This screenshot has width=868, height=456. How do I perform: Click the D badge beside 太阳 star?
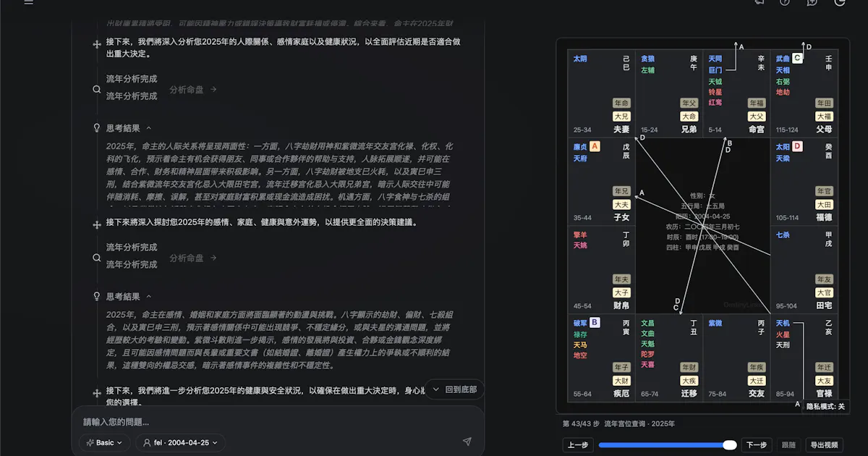(797, 146)
